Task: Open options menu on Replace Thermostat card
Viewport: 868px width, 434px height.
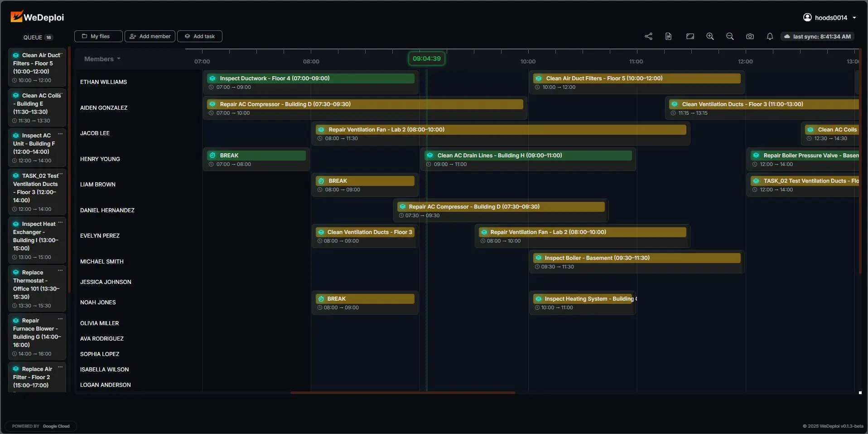Action: click(x=60, y=271)
